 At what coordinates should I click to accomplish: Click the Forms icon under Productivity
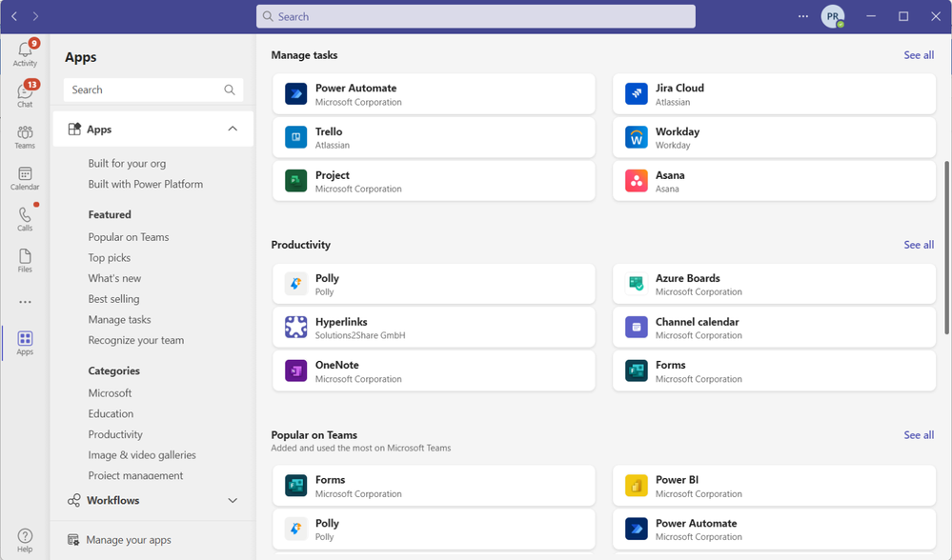pyautogui.click(x=637, y=370)
